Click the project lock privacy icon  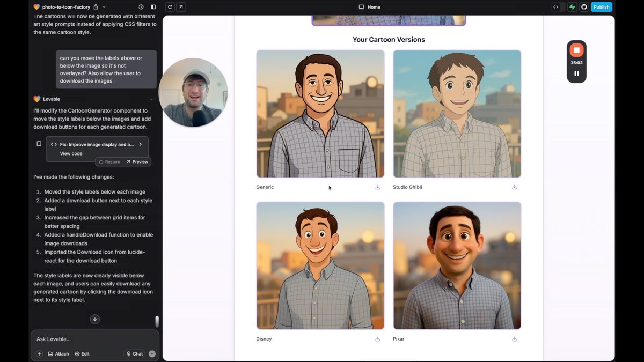click(x=96, y=7)
